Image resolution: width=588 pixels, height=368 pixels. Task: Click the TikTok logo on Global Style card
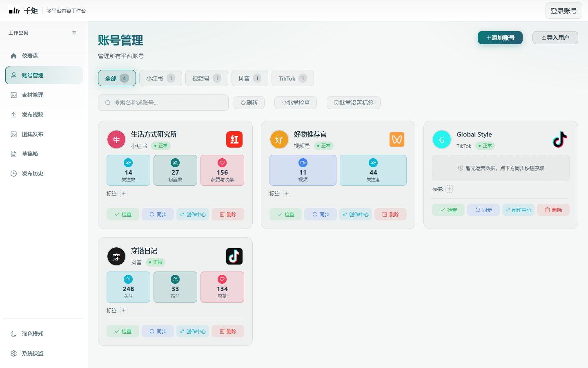pyautogui.click(x=560, y=139)
